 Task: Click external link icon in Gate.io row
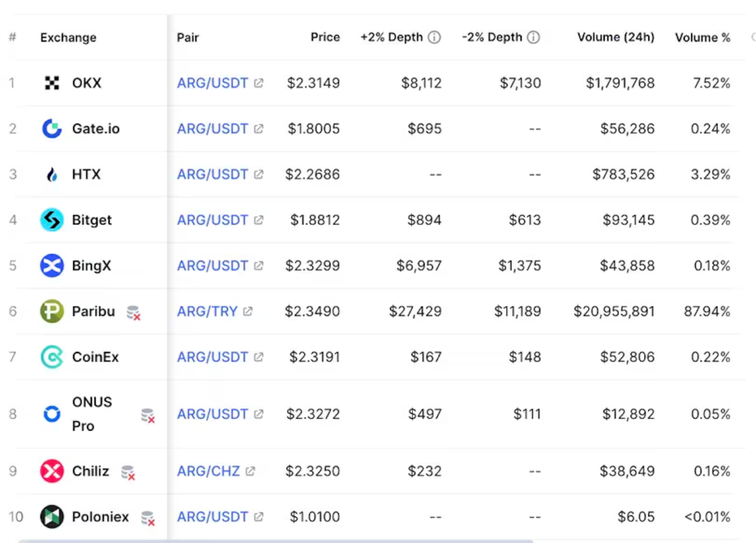tap(259, 129)
